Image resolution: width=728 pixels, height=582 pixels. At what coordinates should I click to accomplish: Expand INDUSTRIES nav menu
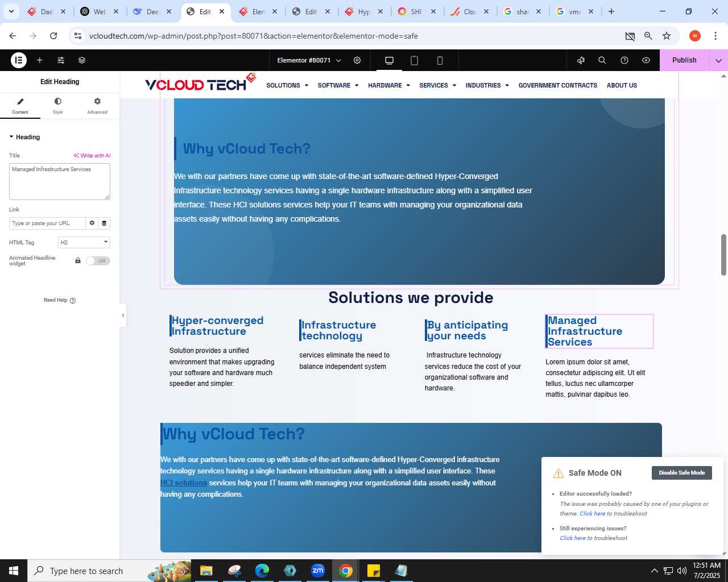[487, 85]
